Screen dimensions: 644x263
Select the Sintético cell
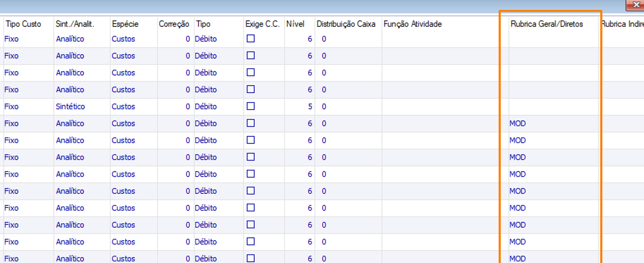(70, 107)
